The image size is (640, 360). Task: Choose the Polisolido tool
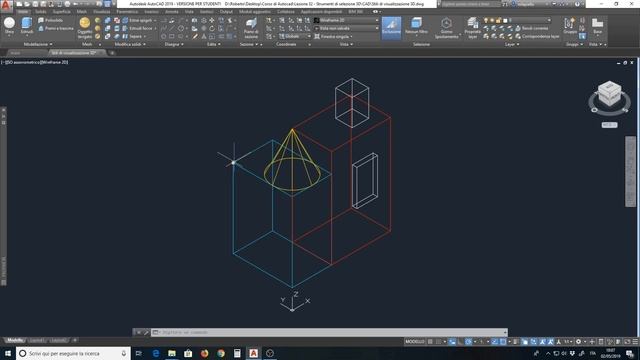coord(51,20)
